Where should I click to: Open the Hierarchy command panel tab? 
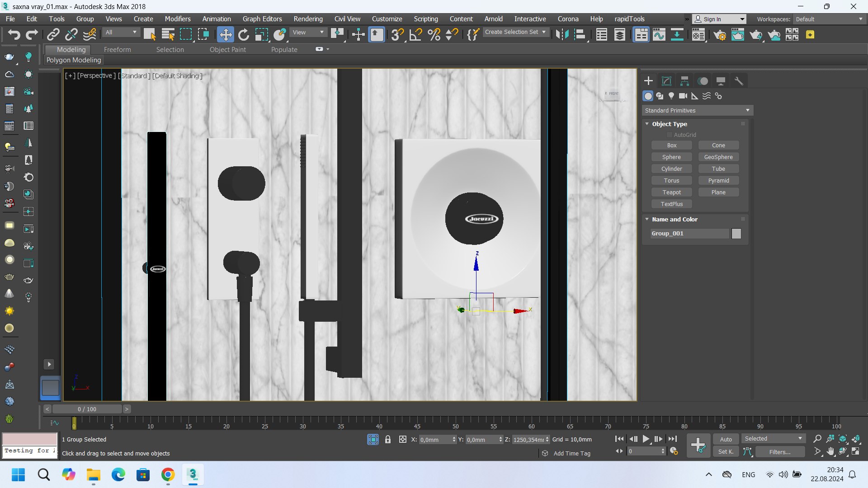pyautogui.click(x=684, y=81)
